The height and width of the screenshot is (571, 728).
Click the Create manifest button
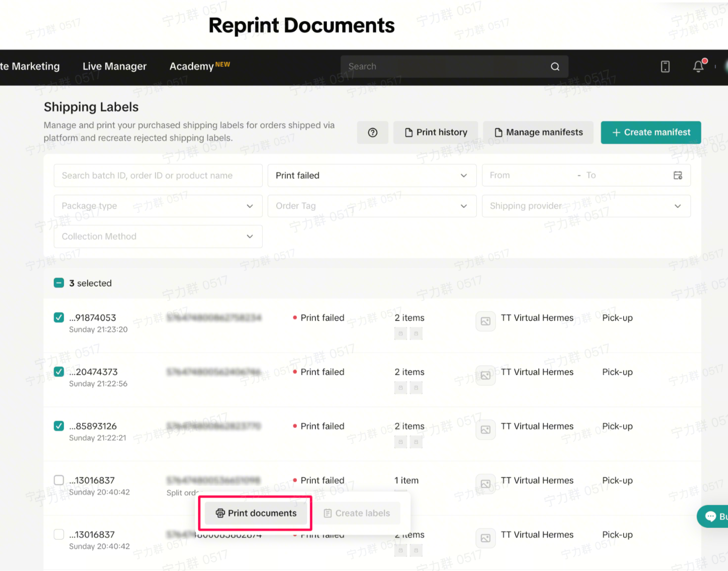coord(650,133)
